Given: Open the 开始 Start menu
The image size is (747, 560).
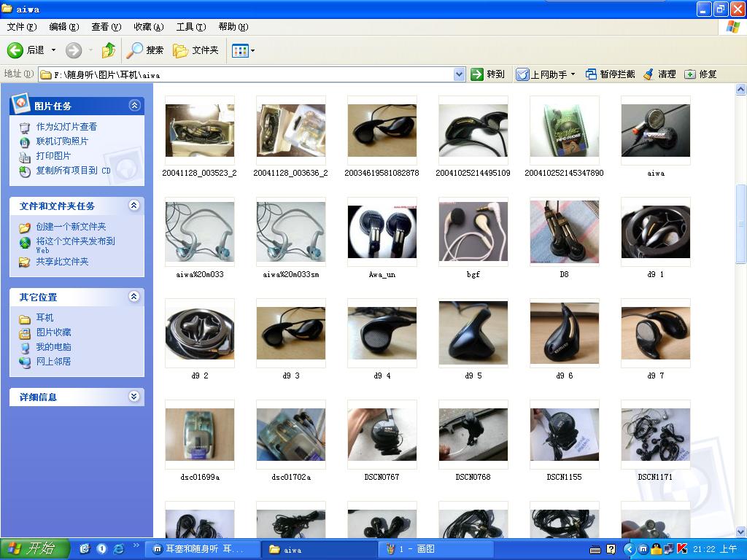Looking at the screenshot, I should [x=34, y=549].
